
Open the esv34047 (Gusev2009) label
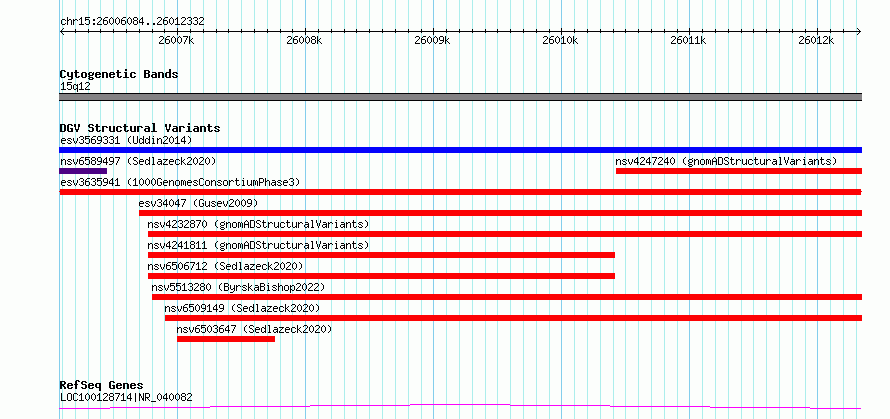198,203
